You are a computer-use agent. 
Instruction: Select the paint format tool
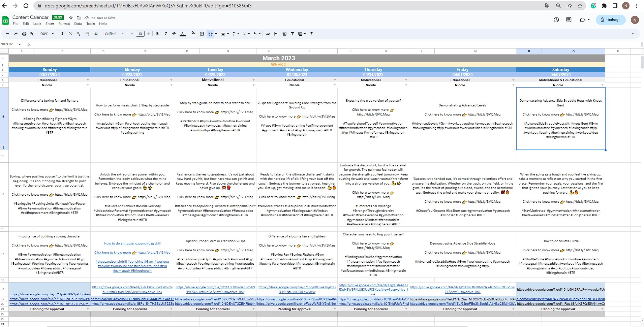(32, 34)
